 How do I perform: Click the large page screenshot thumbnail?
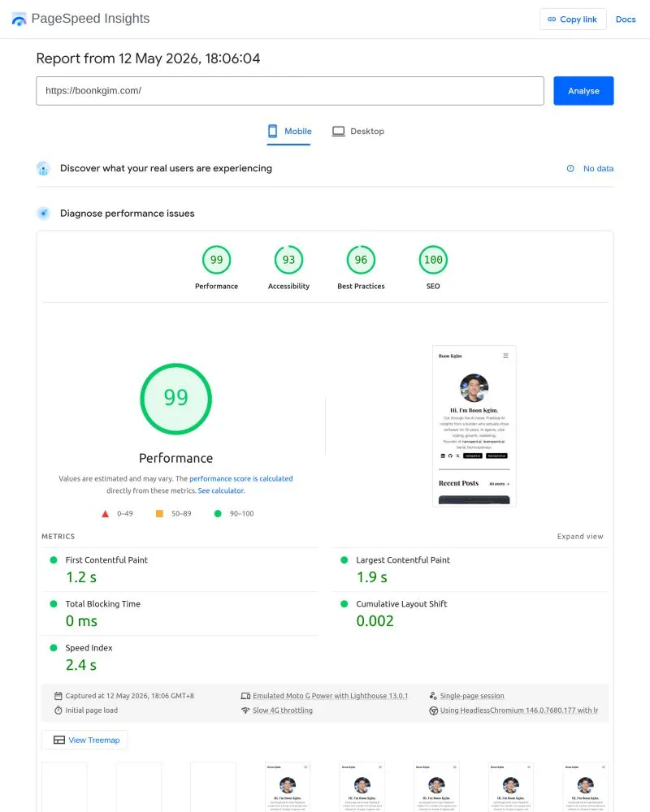474,425
